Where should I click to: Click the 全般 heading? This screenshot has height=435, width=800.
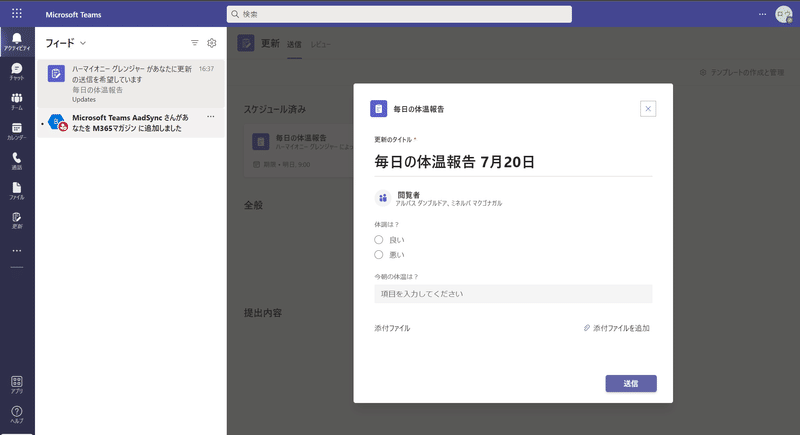click(x=253, y=205)
